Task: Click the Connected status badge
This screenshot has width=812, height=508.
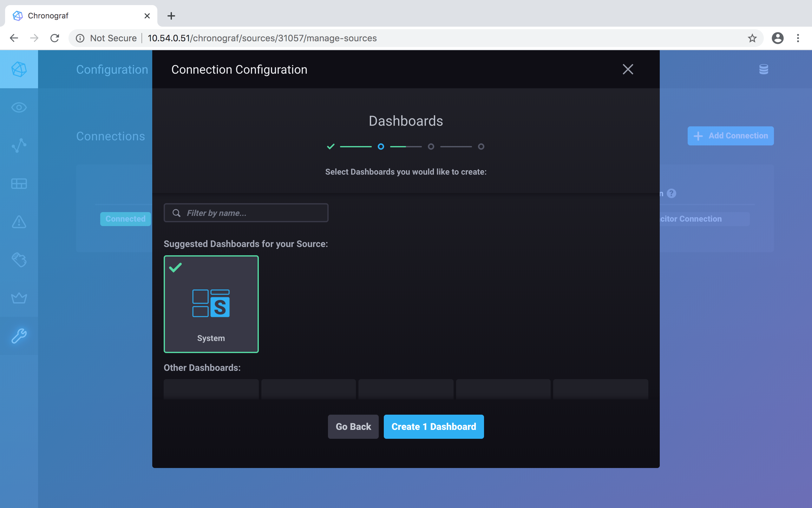Action: [126, 219]
